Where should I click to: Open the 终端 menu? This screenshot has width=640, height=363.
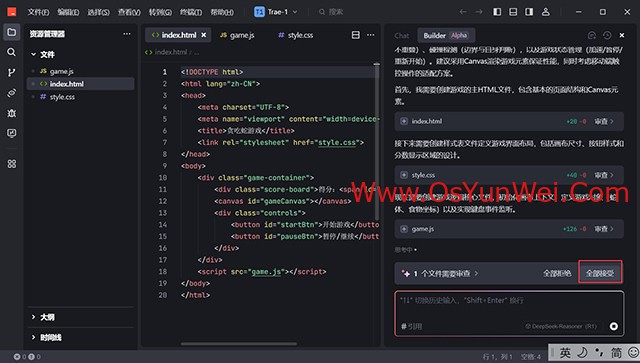tap(191, 12)
